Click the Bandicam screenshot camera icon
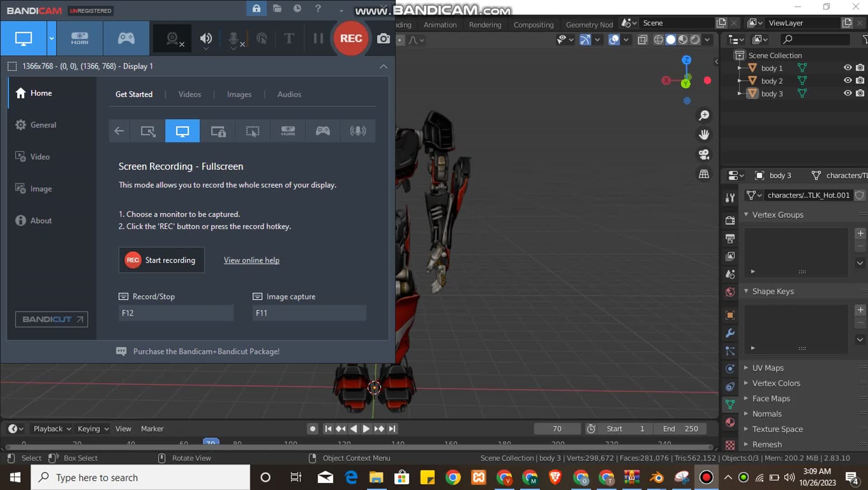The width and height of the screenshot is (868, 490). pyautogui.click(x=383, y=38)
